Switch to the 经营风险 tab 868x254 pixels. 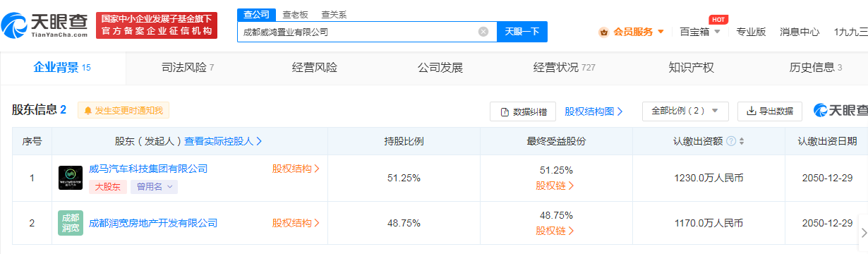[314, 68]
